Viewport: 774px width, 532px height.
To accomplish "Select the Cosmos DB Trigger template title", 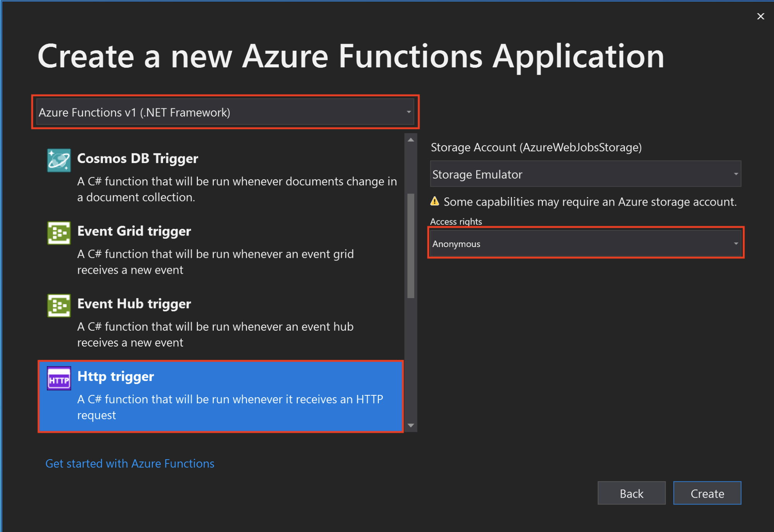I will click(137, 158).
